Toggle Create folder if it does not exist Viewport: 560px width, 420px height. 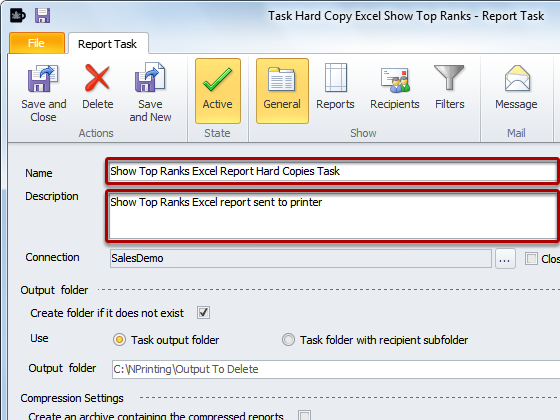click(204, 312)
